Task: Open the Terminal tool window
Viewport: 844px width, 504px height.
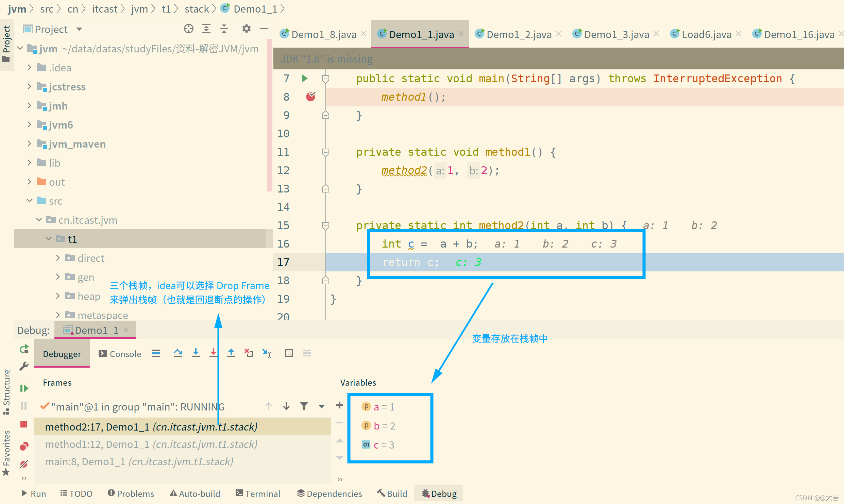Action: click(258, 493)
